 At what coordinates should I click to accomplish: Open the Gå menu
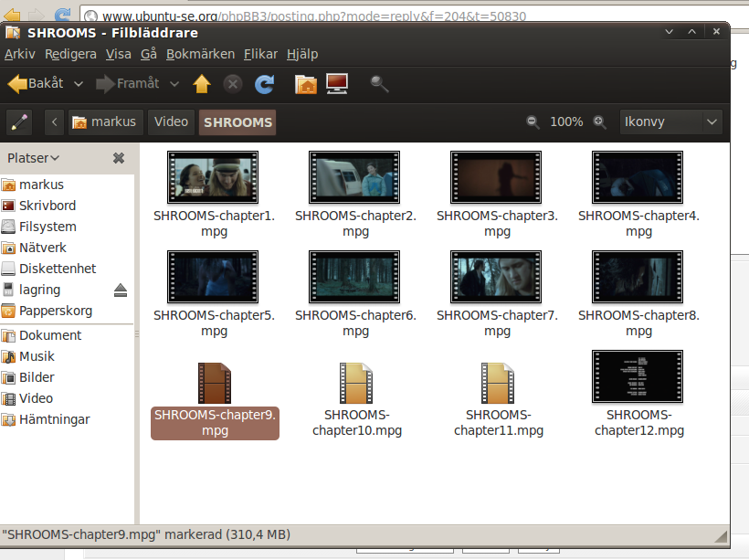[149, 54]
